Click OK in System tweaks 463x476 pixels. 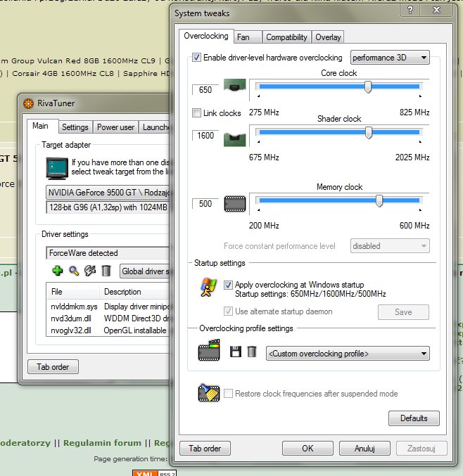pyautogui.click(x=307, y=448)
